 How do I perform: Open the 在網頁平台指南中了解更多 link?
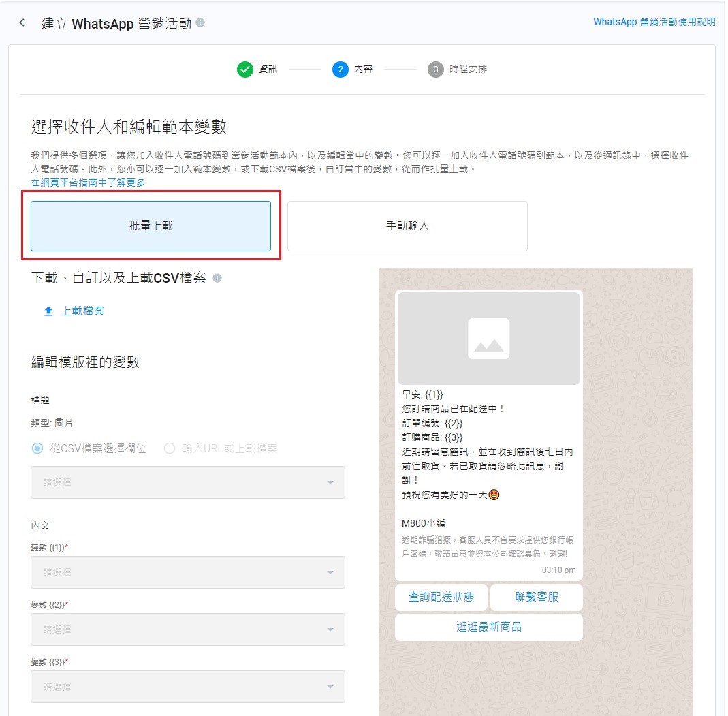88,183
